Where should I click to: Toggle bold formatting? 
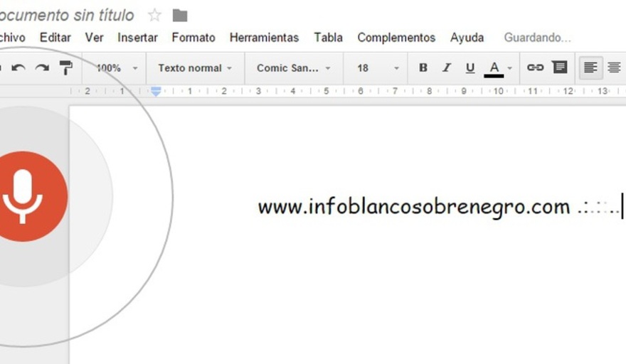(423, 68)
